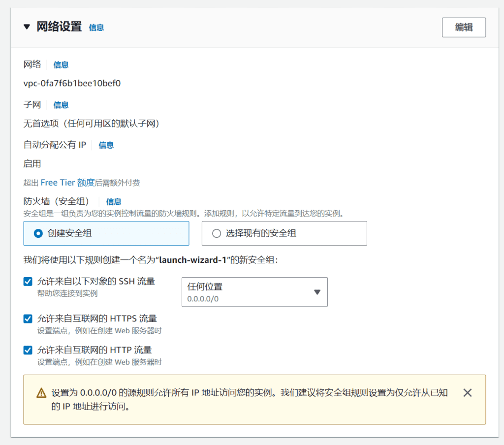Click the dropdown caret arrow on 任何位置
The image size is (504, 445).
(x=317, y=291)
